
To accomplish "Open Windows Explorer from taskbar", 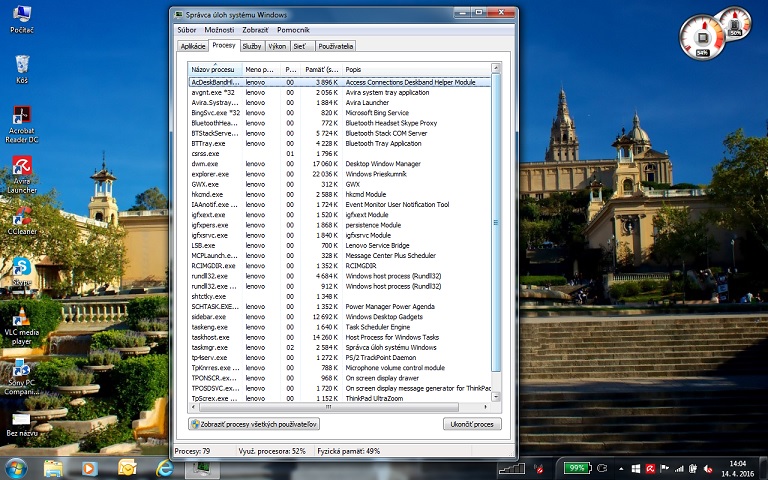I will pos(53,469).
